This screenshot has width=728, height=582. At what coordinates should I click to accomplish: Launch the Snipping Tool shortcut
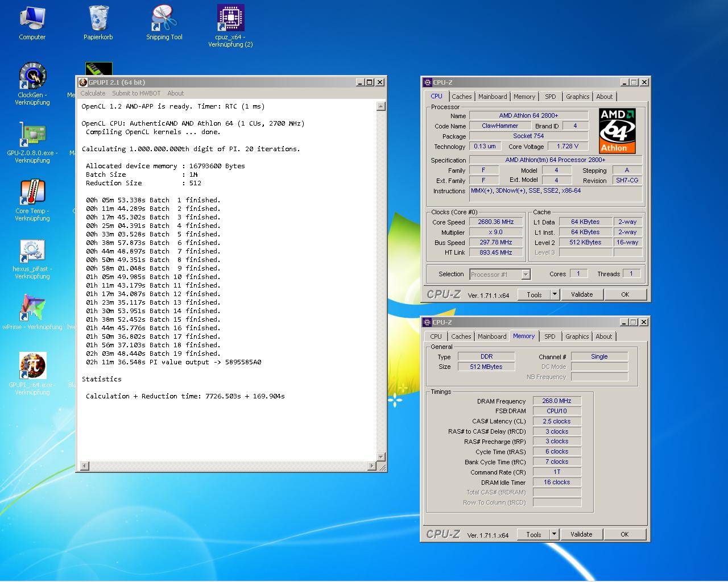[x=164, y=23]
